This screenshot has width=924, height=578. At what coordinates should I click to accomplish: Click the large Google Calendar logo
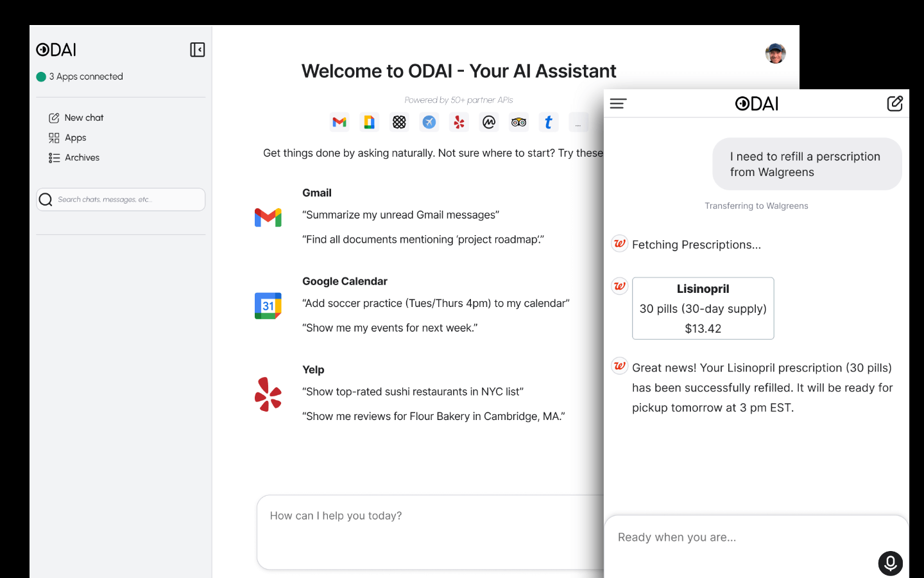pyautogui.click(x=268, y=306)
